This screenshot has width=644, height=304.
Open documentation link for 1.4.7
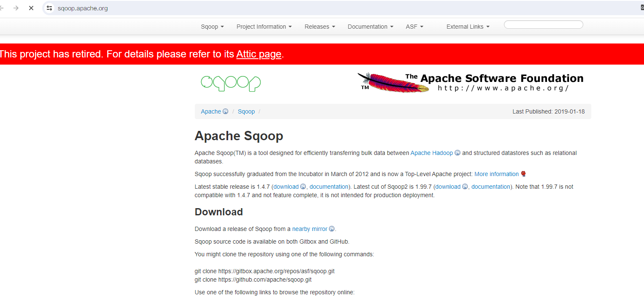coord(329,187)
